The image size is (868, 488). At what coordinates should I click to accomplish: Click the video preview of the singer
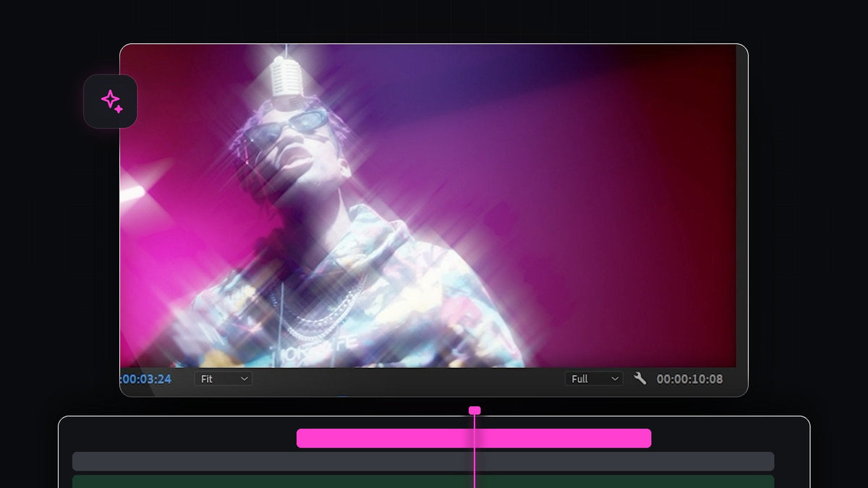click(427, 206)
